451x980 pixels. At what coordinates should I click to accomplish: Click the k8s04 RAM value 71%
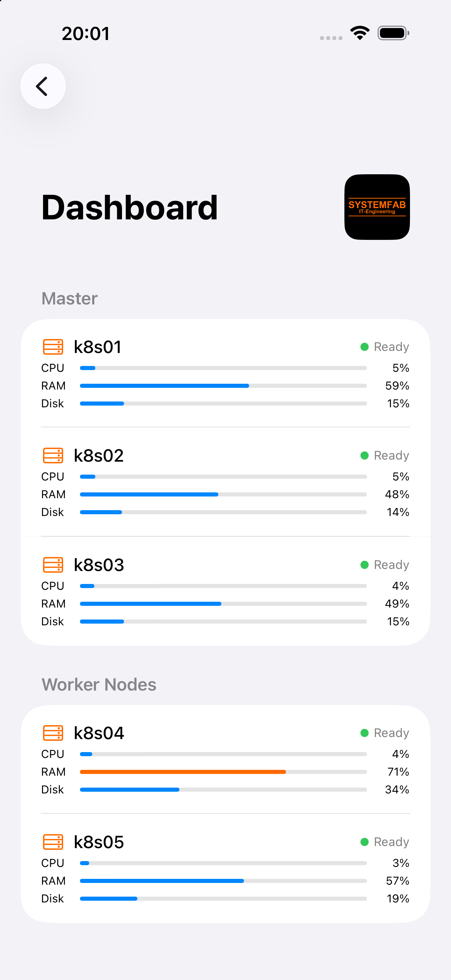click(398, 772)
